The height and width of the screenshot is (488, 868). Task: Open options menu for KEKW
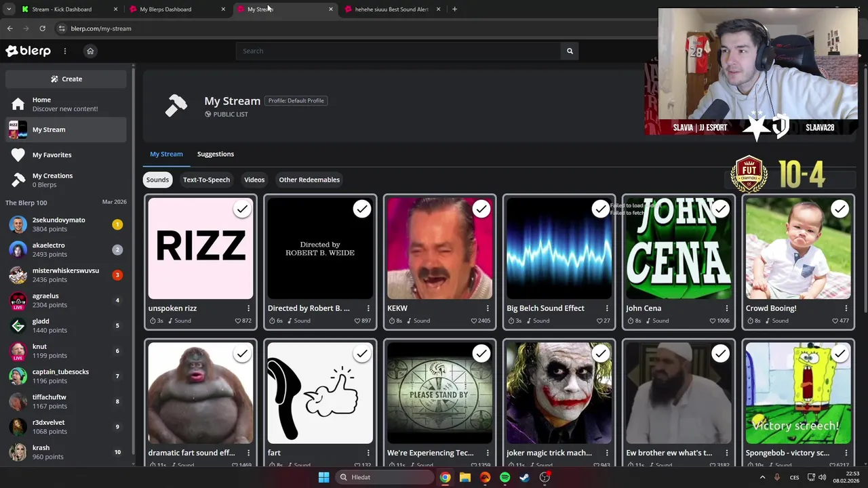click(x=488, y=308)
